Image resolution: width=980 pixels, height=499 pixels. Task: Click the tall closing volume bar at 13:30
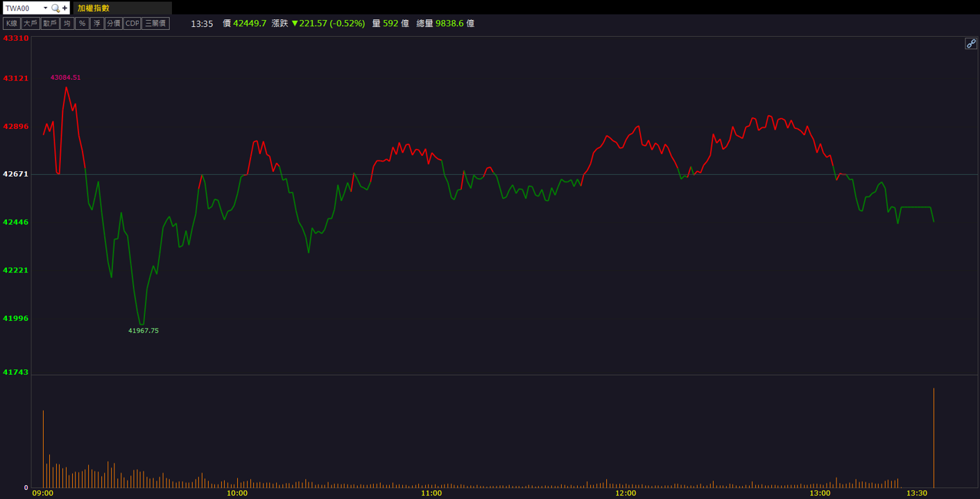point(934,438)
